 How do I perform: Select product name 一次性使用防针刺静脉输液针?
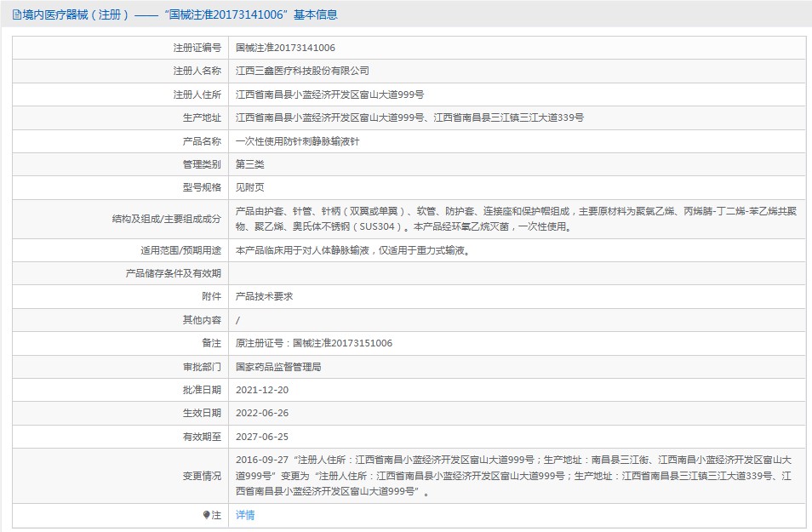tap(297, 141)
